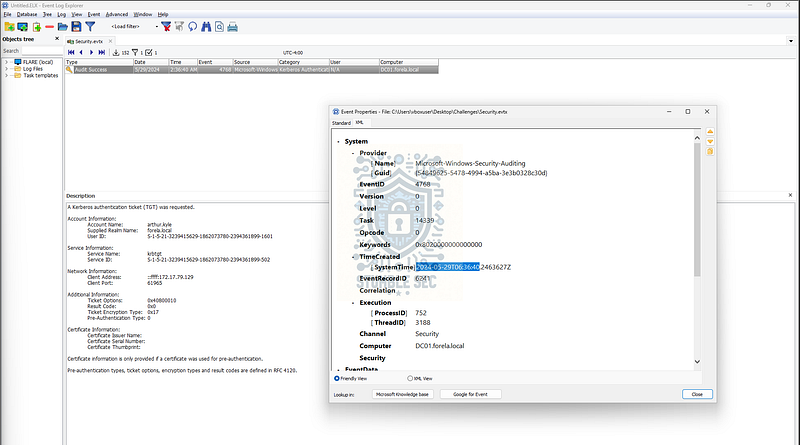Click the blue filter funnel icon
800x445 pixels.
coord(90,27)
